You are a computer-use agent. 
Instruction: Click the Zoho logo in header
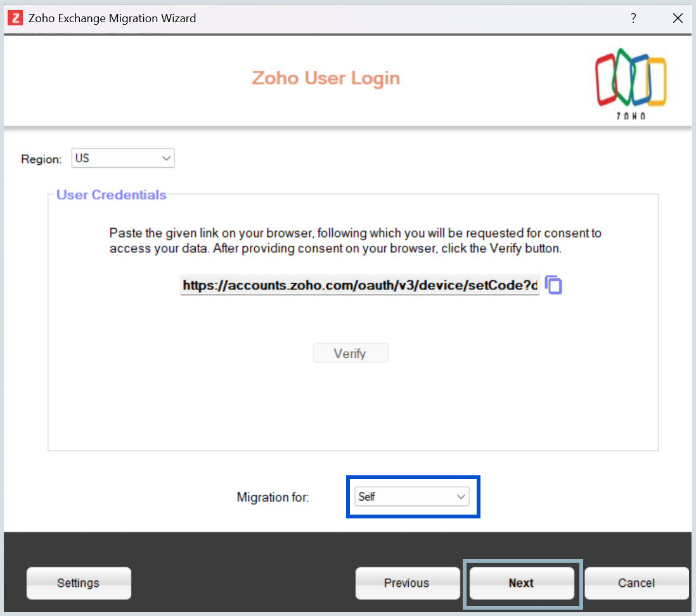(631, 84)
